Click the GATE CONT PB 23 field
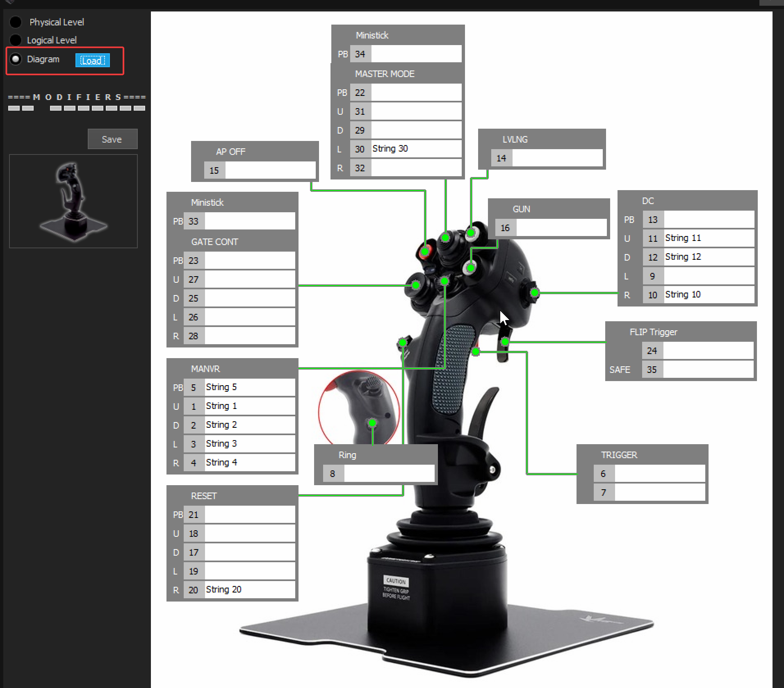Screen dimensions: 784x688 (x=250, y=260)
